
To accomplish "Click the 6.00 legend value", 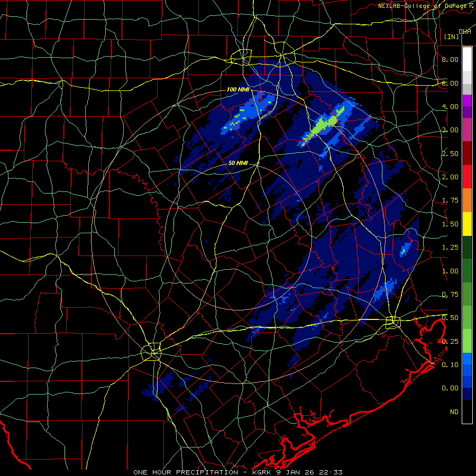I will 450,83.
